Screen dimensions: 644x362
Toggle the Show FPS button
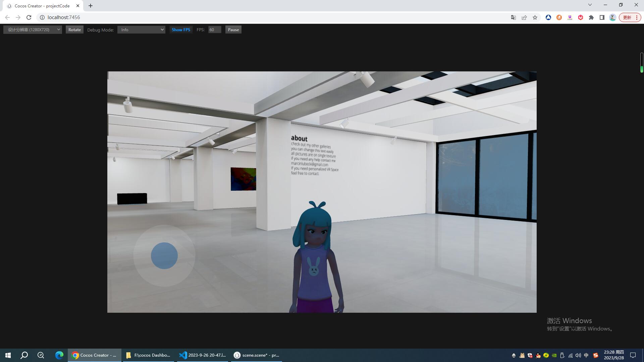click(x=181, y=30)
